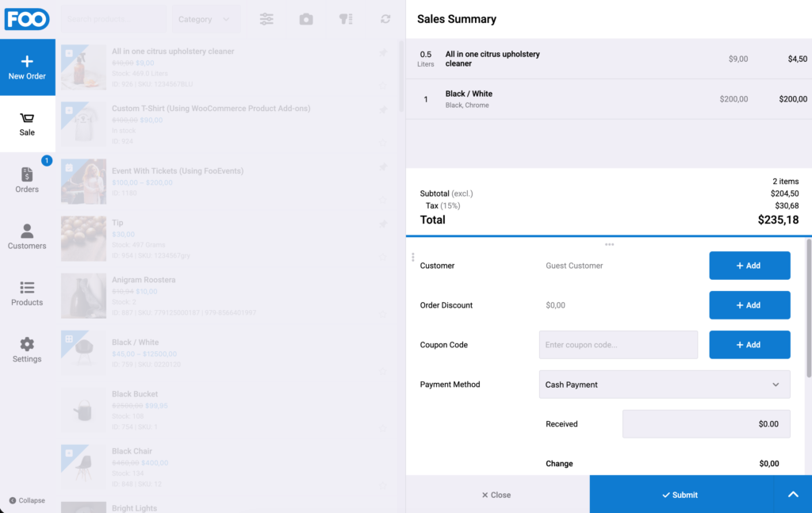Open Payment Method dropdown showing Cash Payment

tap(665, 385)
